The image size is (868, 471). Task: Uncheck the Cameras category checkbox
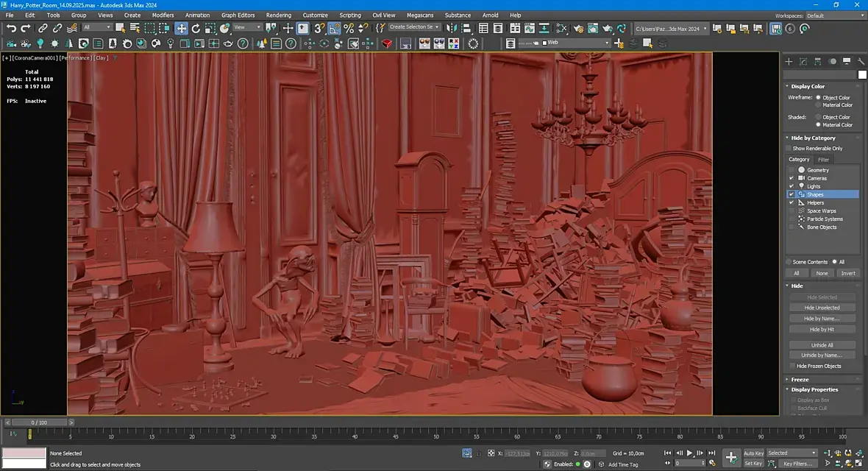pos(791,178)
